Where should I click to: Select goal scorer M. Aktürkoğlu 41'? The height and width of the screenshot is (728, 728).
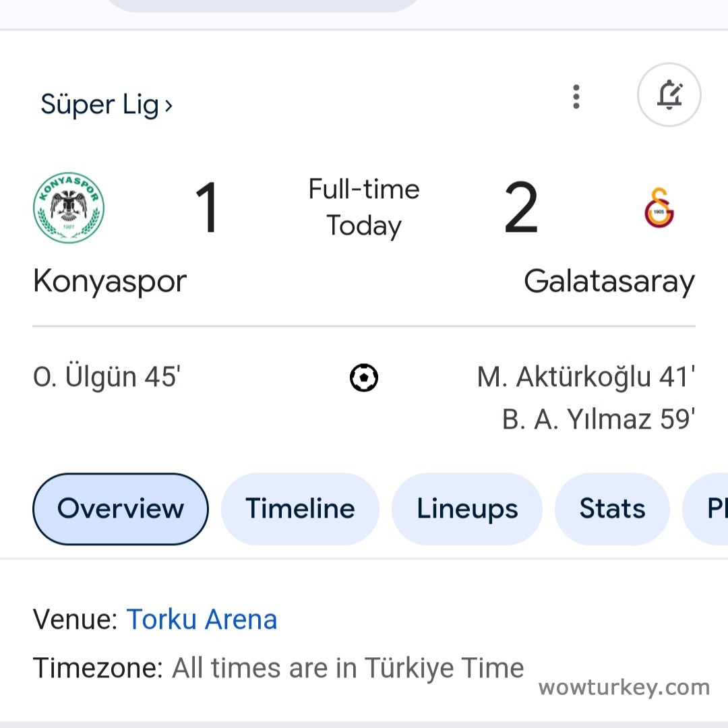[x=586, y=377]
